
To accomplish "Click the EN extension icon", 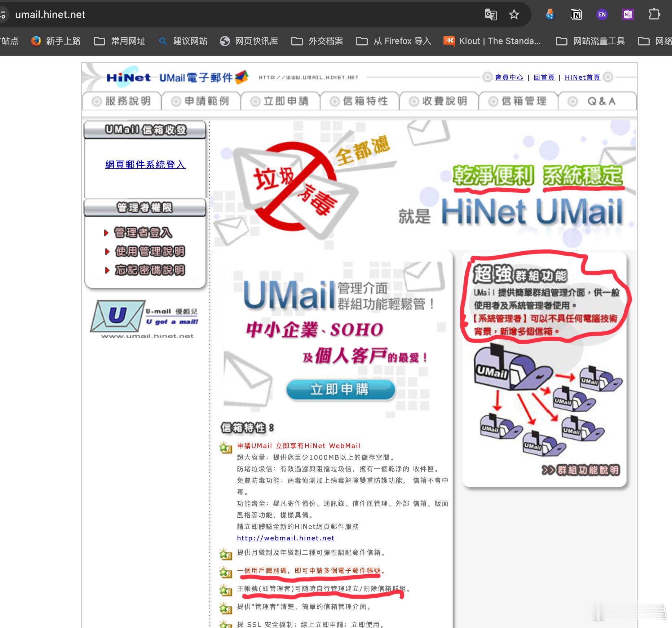I will (x=602, y=14).
